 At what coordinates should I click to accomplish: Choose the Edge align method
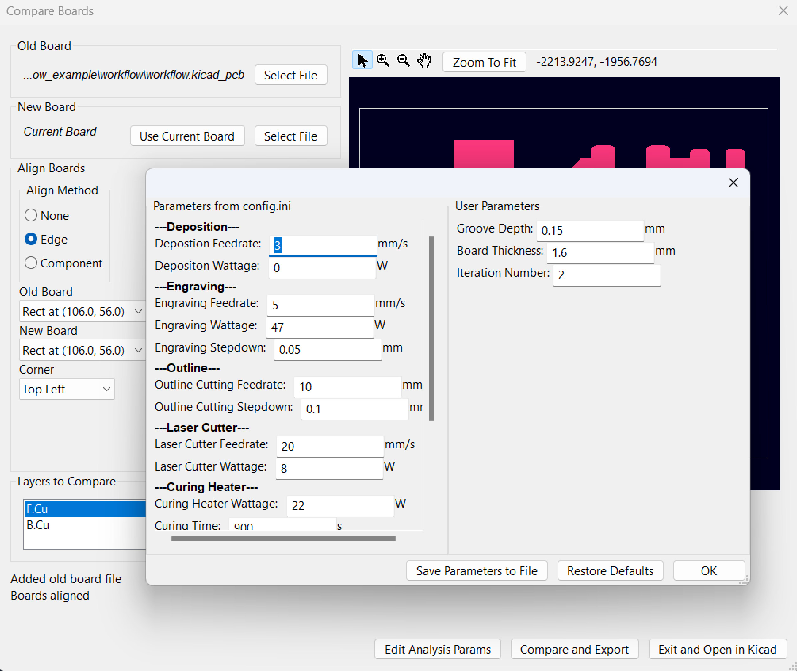(31, 239)
